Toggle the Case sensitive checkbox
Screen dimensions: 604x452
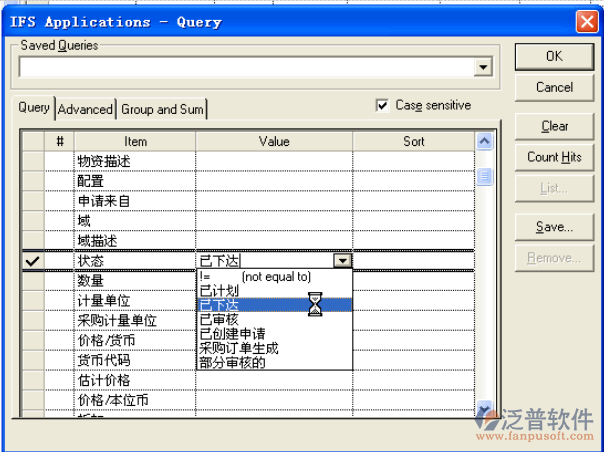tap(382, 105)
